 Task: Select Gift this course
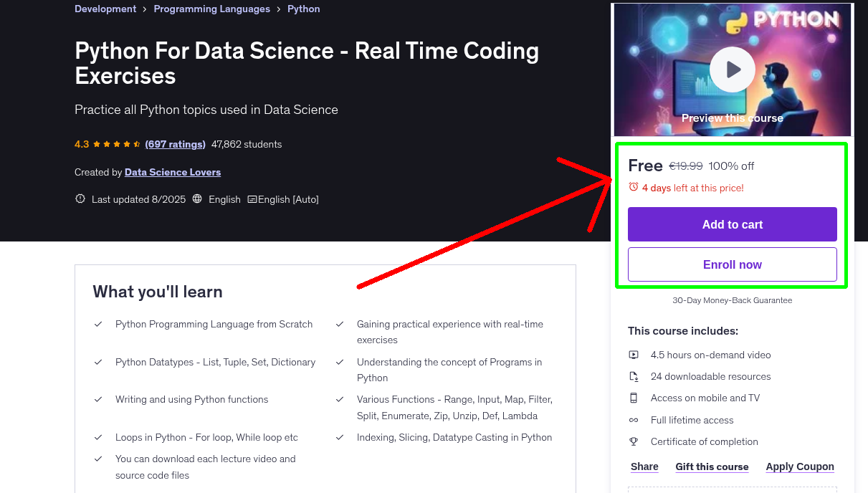point(712,466)
